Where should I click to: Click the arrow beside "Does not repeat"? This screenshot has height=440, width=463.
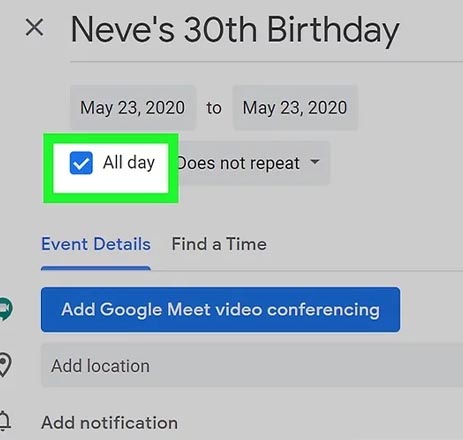pyautogui.click(x=315, y=162)
